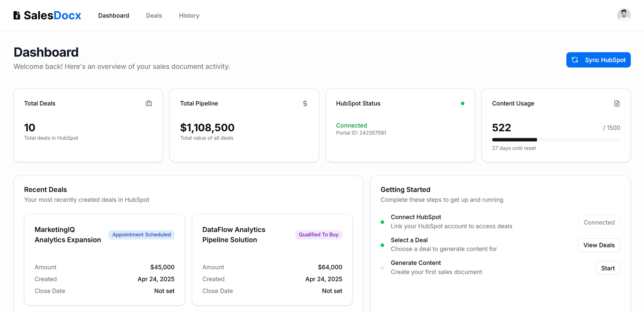The height and width of the screenshot is (312, 644).
Task: Click the Portal ID: 242357591 text
Action: pos(361,133)
